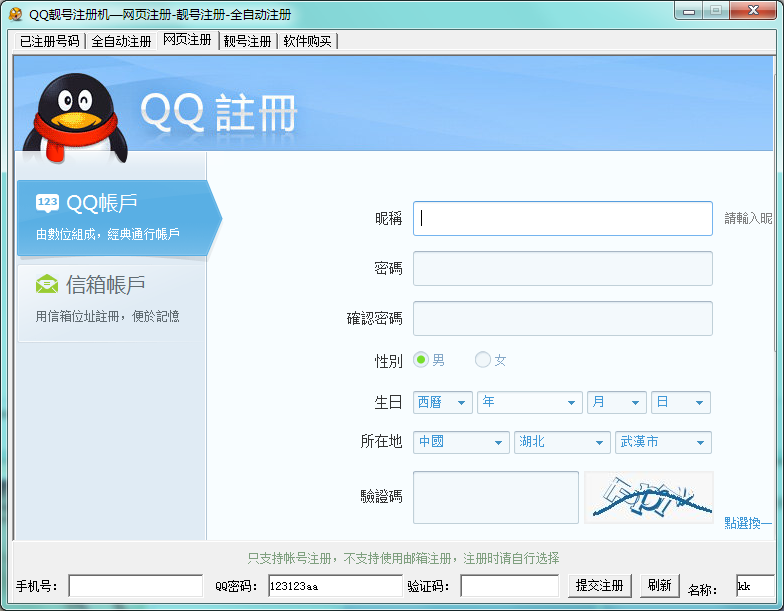Open the 日 birth day dropdown
Viewport: 784px width, 611px height.
click(x=680, y=402)
